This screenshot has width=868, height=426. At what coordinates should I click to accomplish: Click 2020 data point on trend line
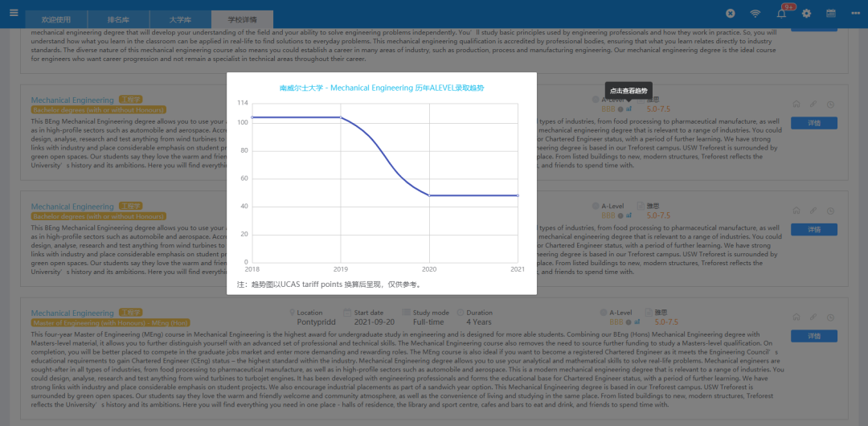point(429,195)
